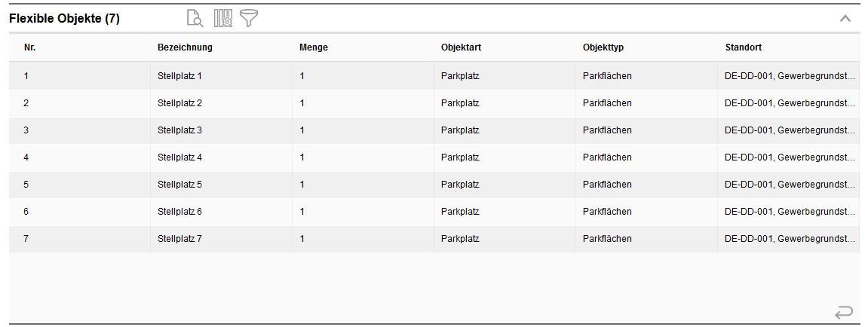
Task: Click the Stellplatz 3 cell
Action: click(x=179, y=130)
